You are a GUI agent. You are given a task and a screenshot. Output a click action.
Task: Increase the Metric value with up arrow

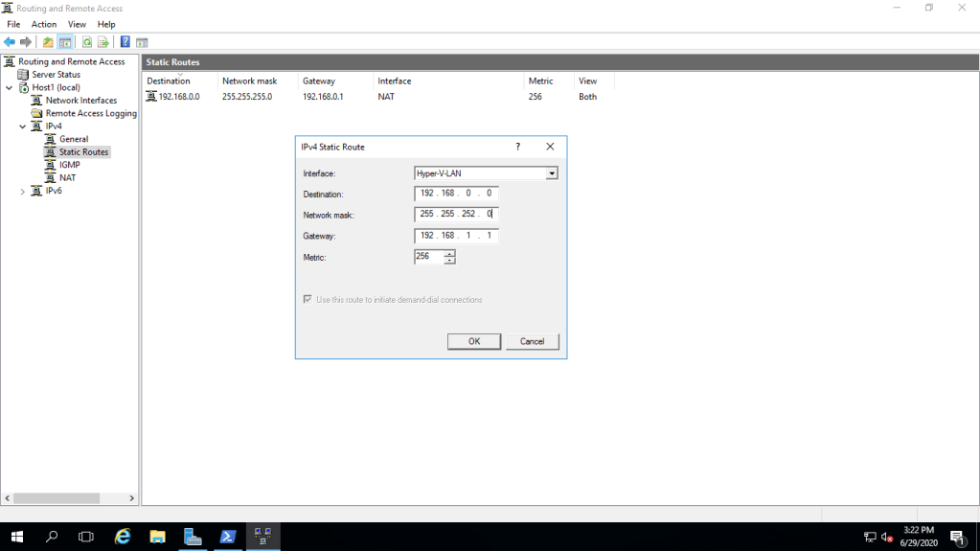449,253
